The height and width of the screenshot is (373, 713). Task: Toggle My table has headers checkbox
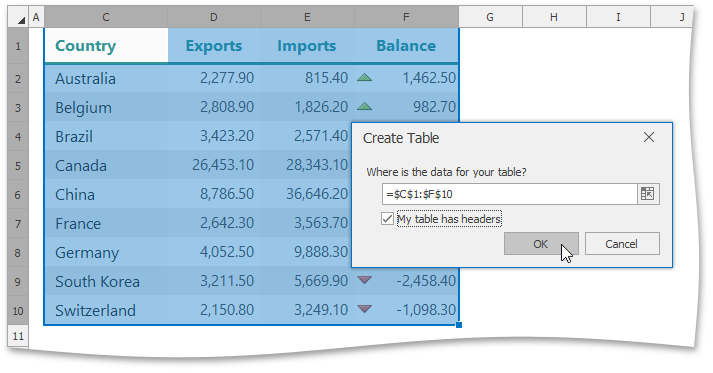click(387, 219)
